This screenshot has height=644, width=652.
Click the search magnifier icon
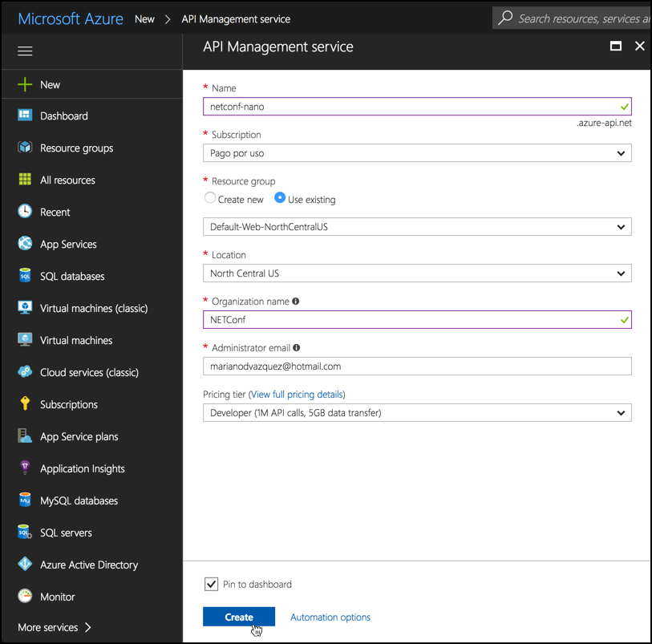(x=505, y=18)
